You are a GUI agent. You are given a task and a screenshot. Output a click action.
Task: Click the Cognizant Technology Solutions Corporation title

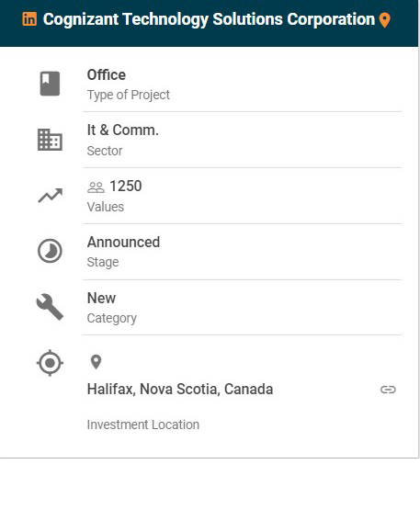209,19
